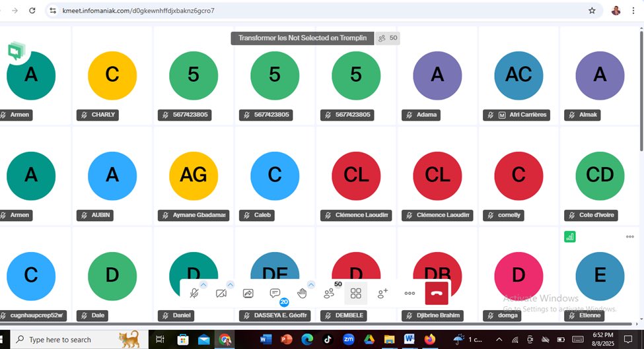
Task: View site information icon in address bar
Action: point(53,11)
